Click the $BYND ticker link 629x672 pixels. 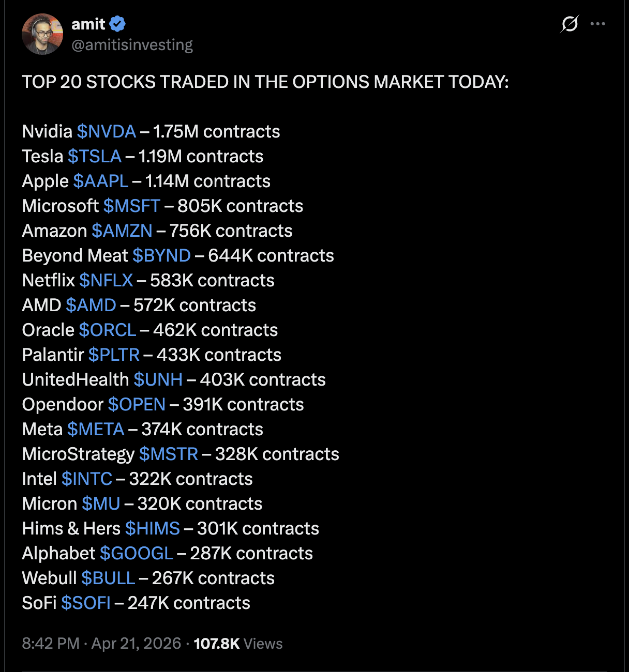click(162, 255)
